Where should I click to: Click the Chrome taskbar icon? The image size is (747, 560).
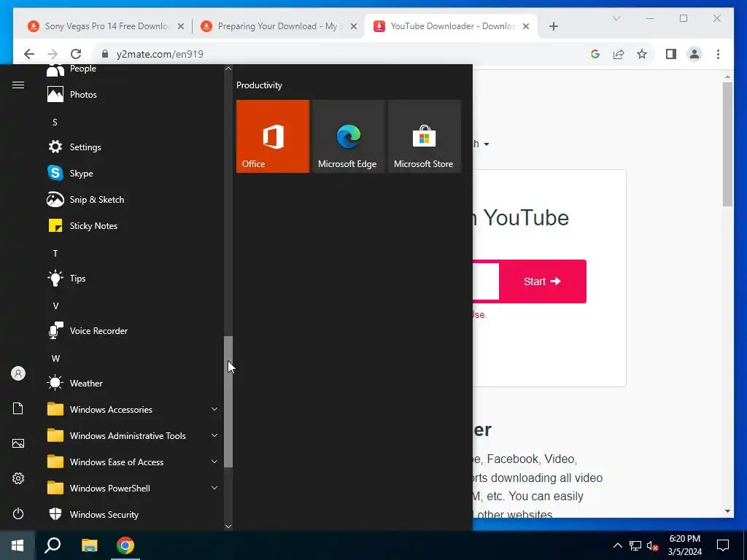click(125, 545)
